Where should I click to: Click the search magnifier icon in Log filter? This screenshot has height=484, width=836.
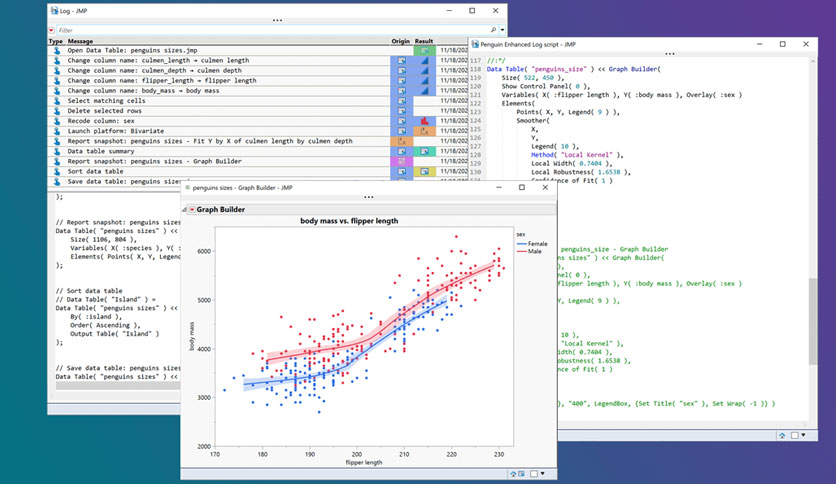click(x=493, y=30)
